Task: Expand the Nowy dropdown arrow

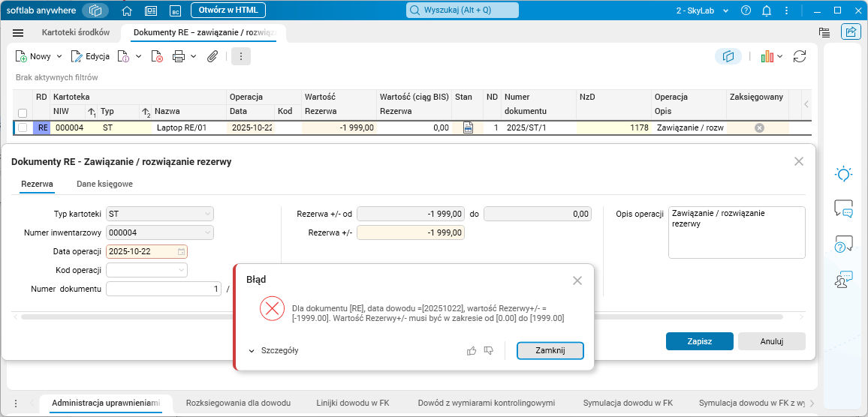Action: tap(59, 55)
